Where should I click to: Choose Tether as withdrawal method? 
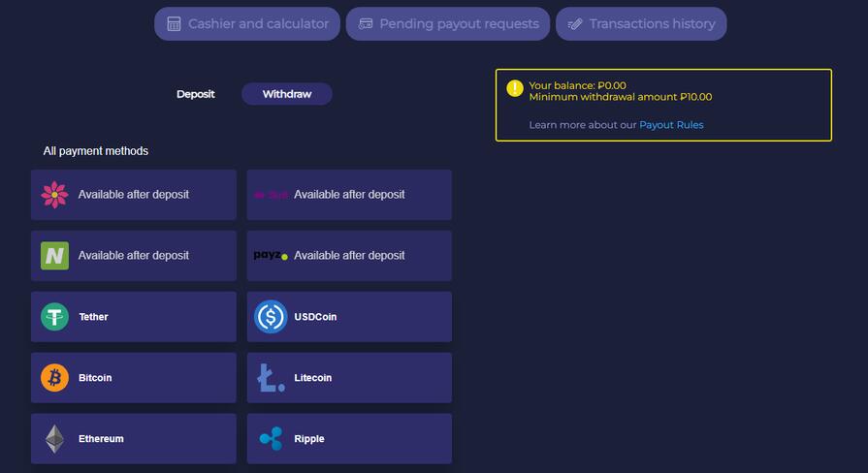[x=134, y=317]
